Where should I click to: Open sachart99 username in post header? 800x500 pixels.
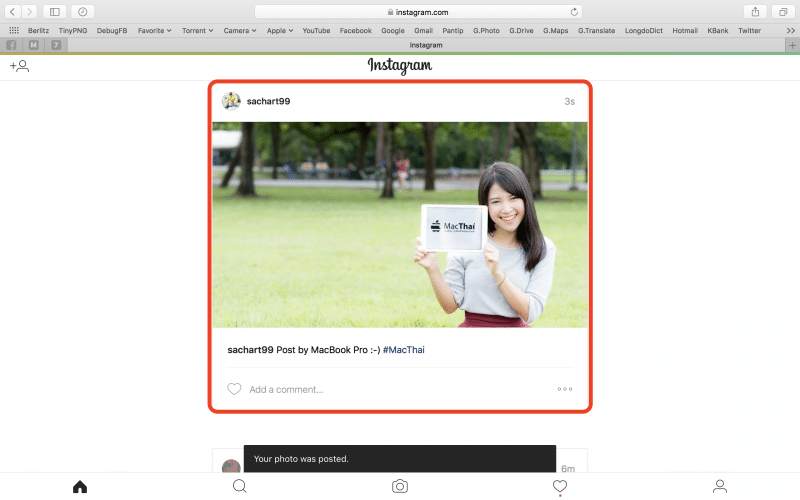(x=268, y=101)
